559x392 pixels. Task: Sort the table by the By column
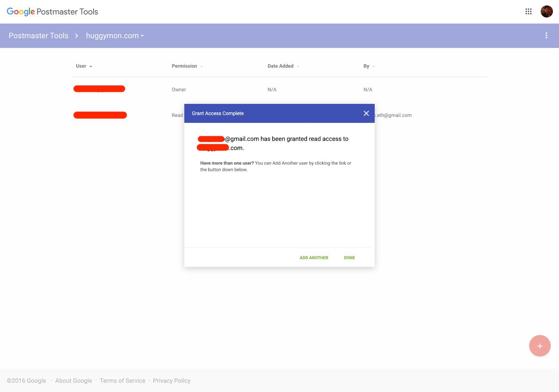pyautogui.click(x=369, y=66)
